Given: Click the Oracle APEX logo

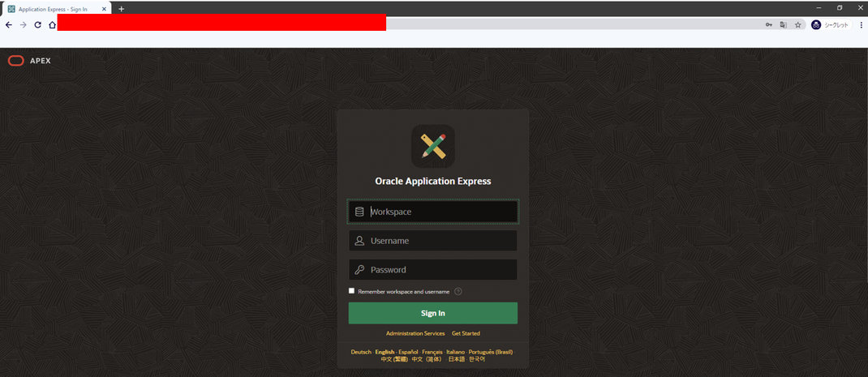Looking at the screenshot, I should (x=29, y=61).
